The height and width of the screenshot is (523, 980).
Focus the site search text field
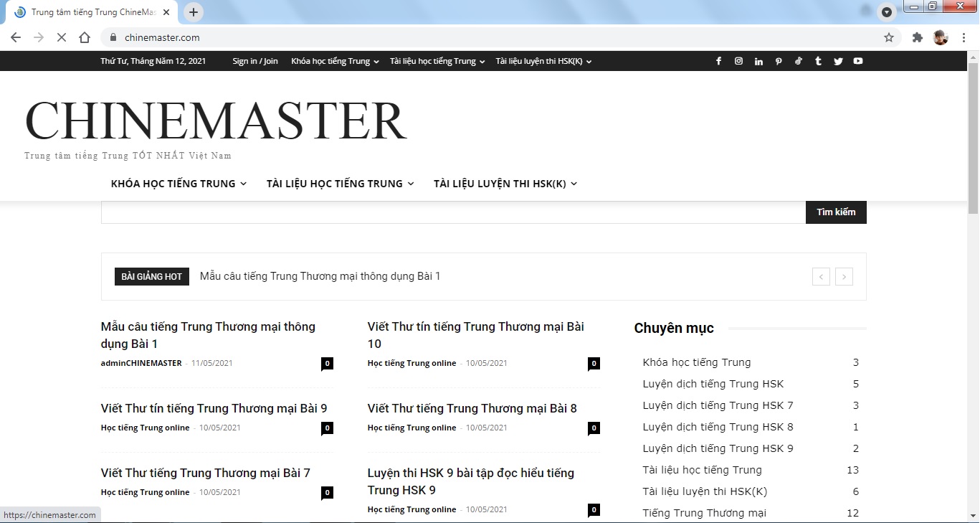point(453,212)
